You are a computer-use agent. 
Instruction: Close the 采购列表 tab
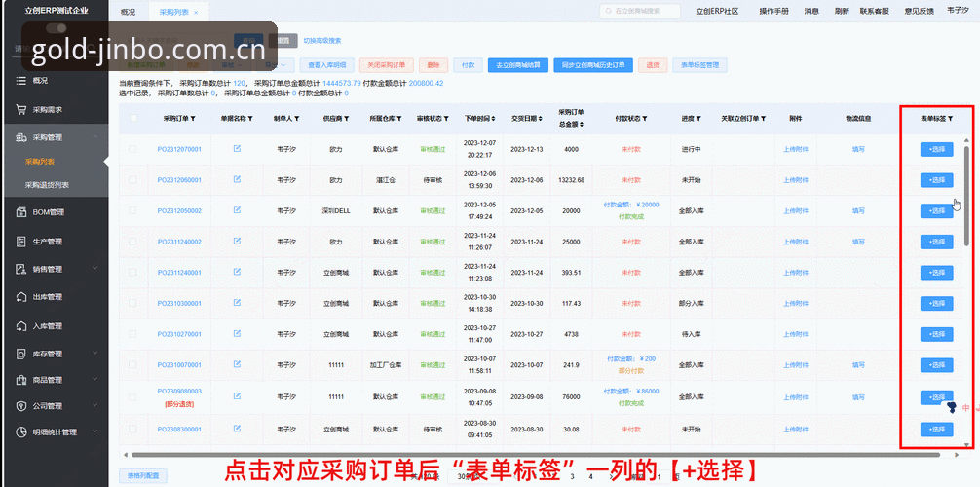[x=196, y=12]
